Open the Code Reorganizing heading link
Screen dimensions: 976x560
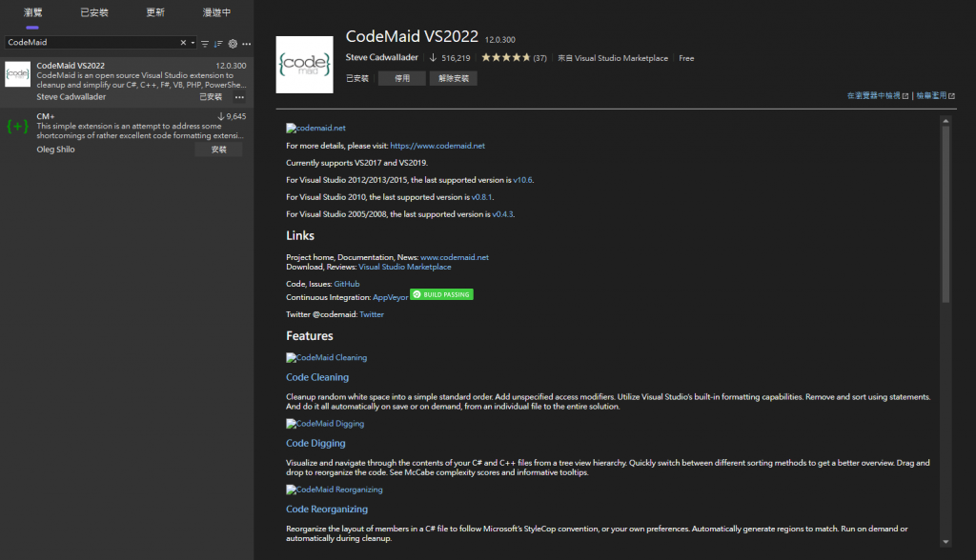[x=327, y=509]
